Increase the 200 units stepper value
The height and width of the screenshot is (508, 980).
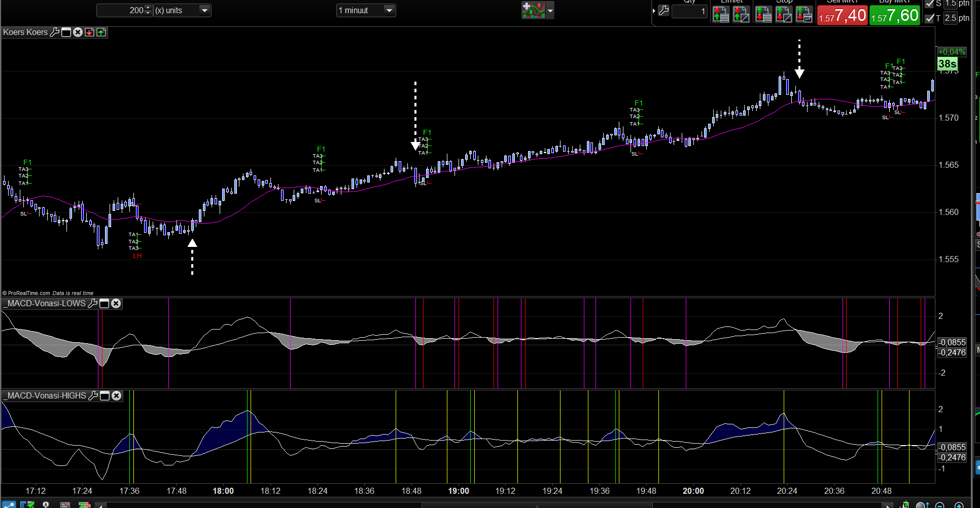click(x=148, y=8)
